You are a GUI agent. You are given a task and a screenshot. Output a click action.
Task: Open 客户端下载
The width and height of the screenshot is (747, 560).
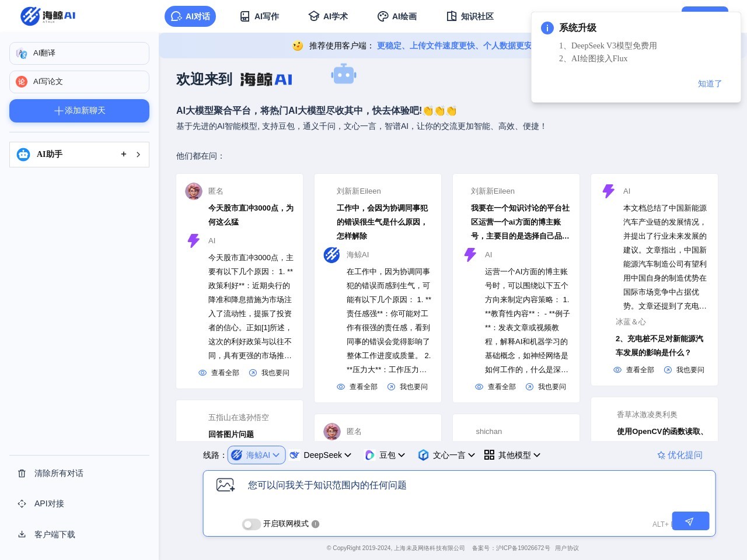(x=55, y=534)
